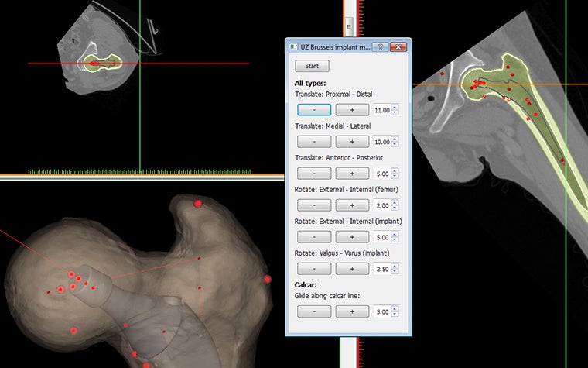Image resolution: width=588 pixels, height=368 pixels.
Task: Click the 'Calcar:' heading
Action: pos(306,285)
